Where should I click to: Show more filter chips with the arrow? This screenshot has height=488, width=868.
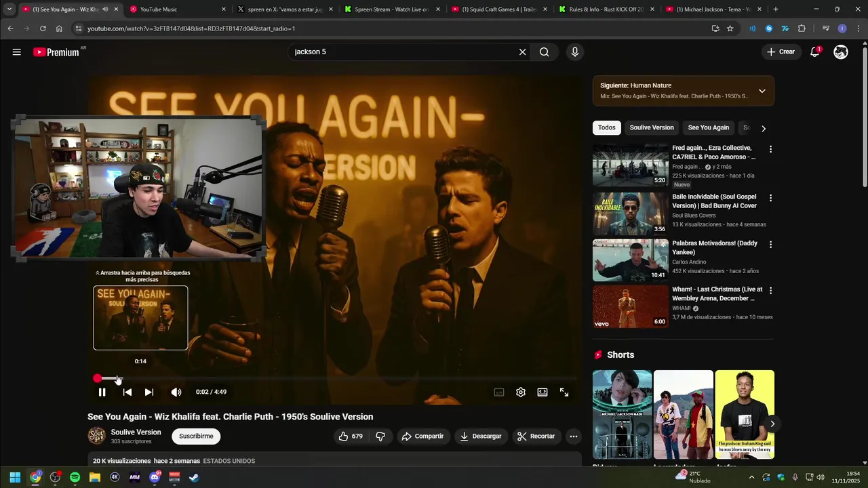click(x=764, y=128)
